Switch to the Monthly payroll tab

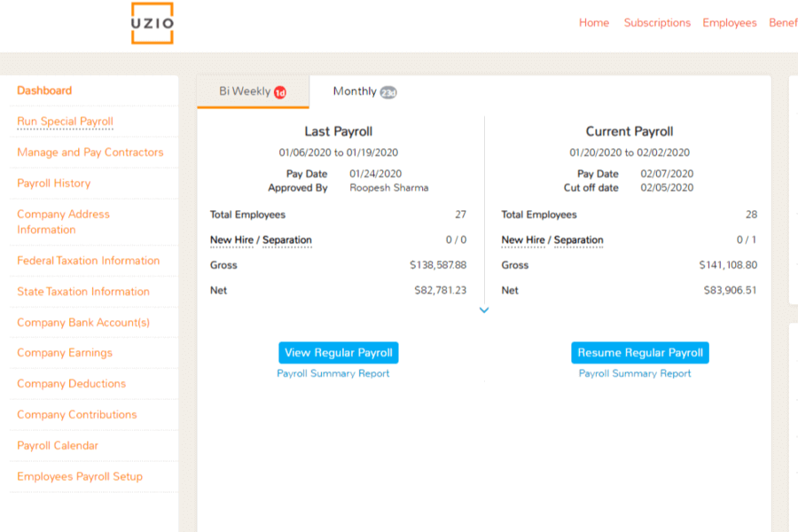357,90
